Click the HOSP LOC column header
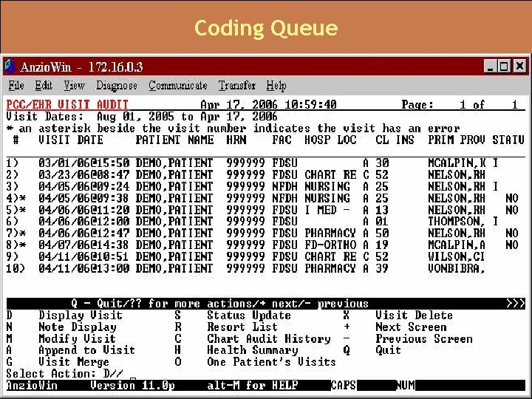The width and height of the screenshot is (532, 399). 330,140
